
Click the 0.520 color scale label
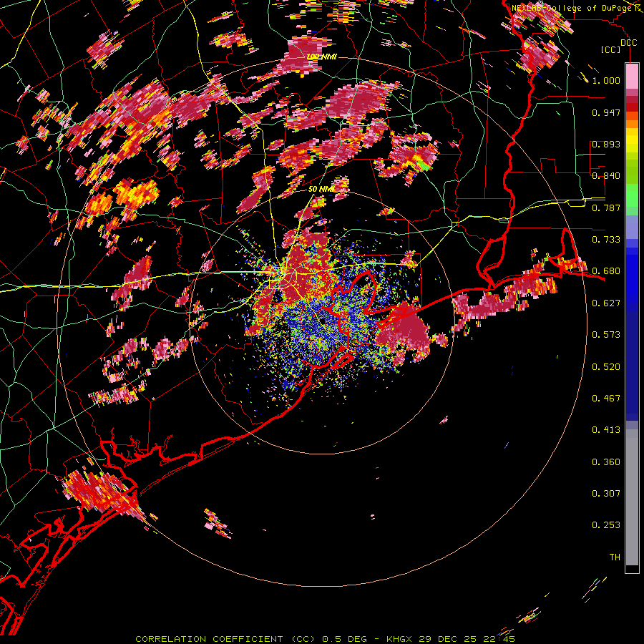(x=606, y=366)
